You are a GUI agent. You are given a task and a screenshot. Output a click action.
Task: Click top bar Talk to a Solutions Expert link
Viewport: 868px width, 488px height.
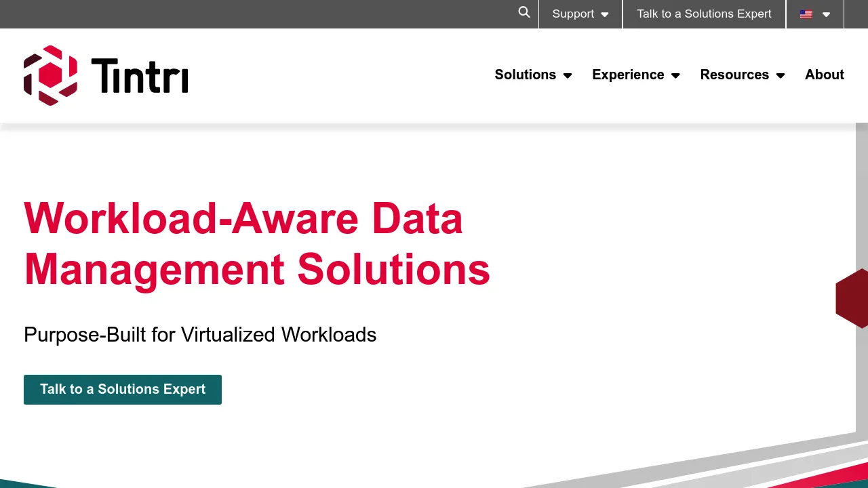click(704, 14)
